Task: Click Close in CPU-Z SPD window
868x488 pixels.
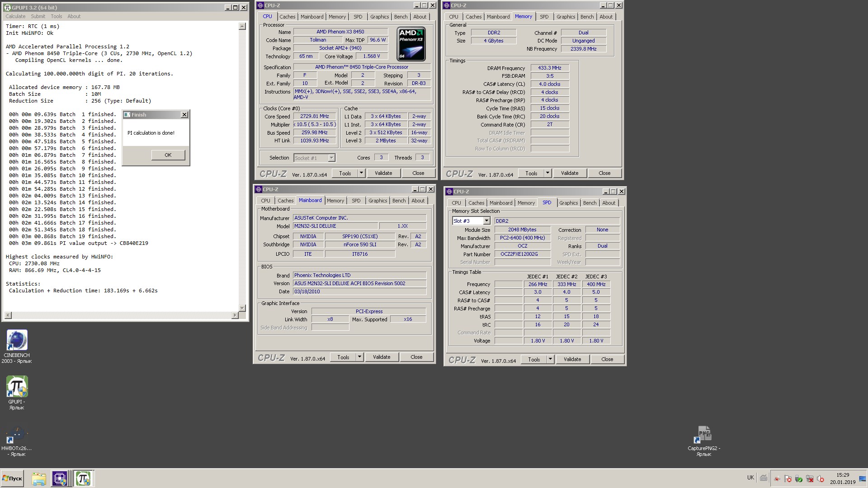Action: click(x=607, y=359)
